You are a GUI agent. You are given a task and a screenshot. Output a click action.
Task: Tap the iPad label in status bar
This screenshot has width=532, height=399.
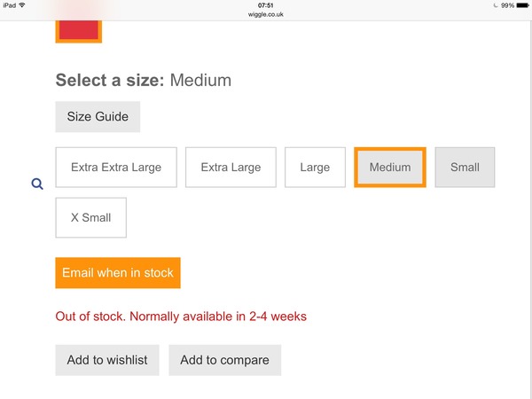tap(8, 5)
